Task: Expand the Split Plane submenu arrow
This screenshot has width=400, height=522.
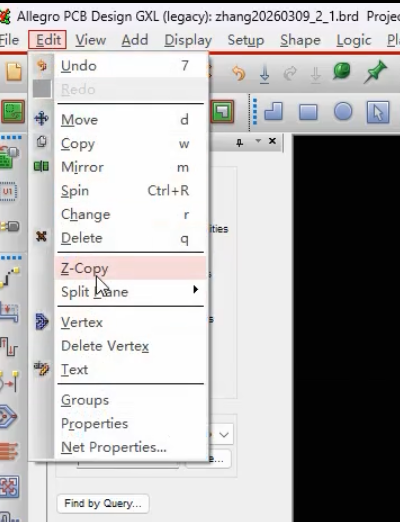Action: coord(196,289)
